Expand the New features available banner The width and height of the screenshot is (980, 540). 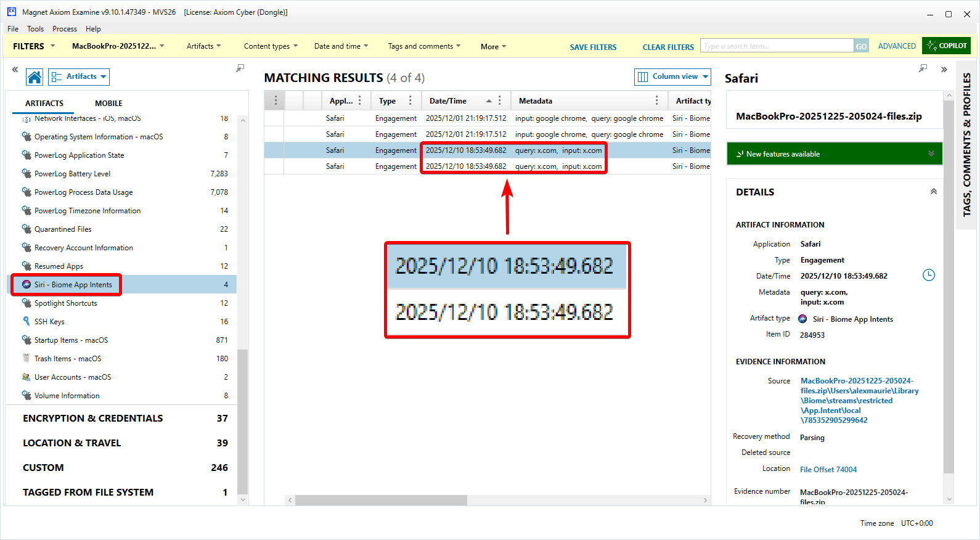coord(835,154)
